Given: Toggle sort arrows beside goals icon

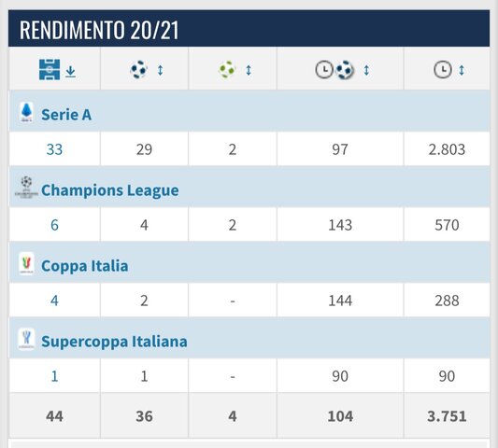Looking at the screenshot, I should point(160,70).
